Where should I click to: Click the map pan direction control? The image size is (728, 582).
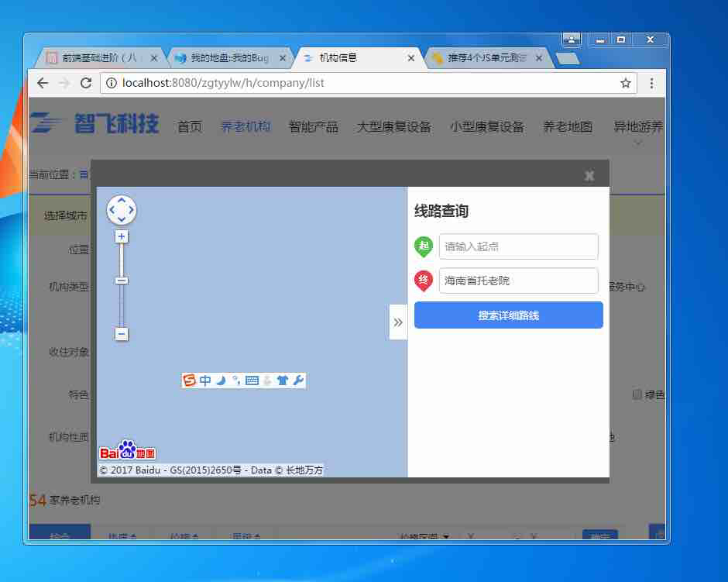[x=122, y=209]
